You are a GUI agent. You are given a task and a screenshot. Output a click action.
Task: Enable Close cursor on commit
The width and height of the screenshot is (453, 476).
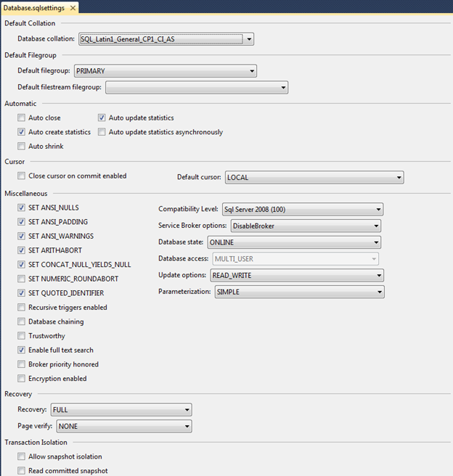pos(22,176)
